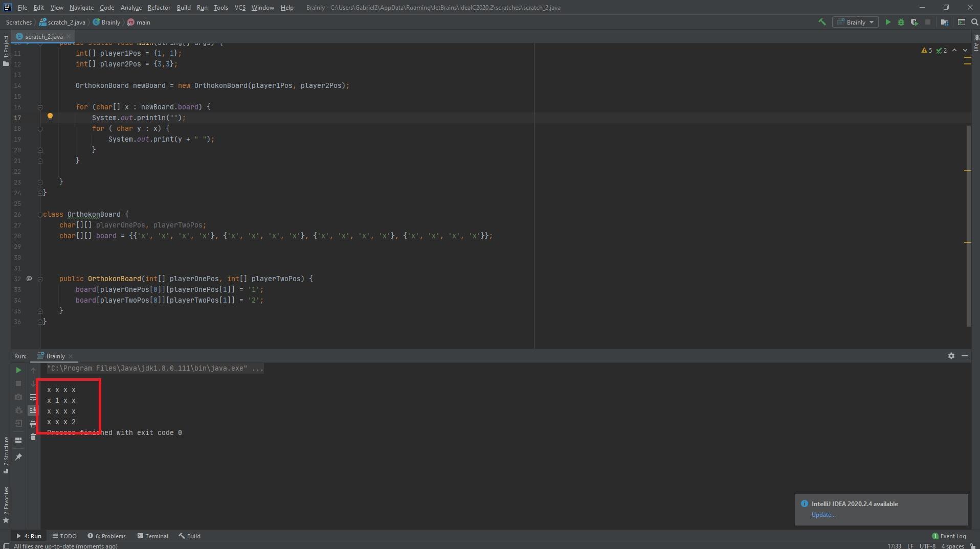Clear console output with the trash icon
Screen dimensions: 980x549
[33, 437]
